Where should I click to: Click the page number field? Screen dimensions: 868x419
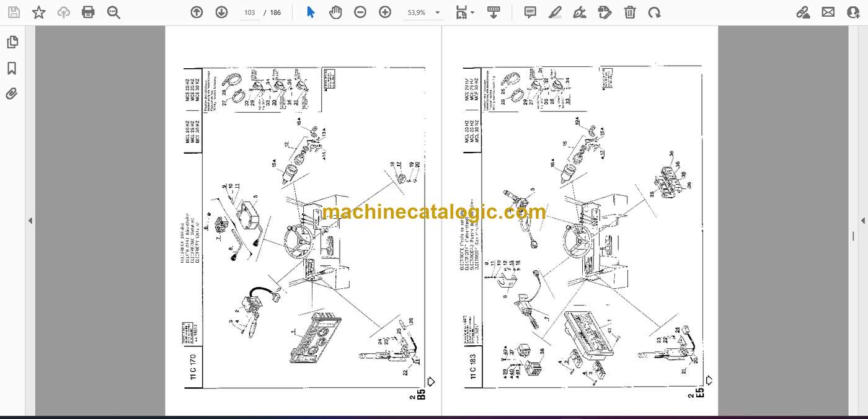click(250, 12)
